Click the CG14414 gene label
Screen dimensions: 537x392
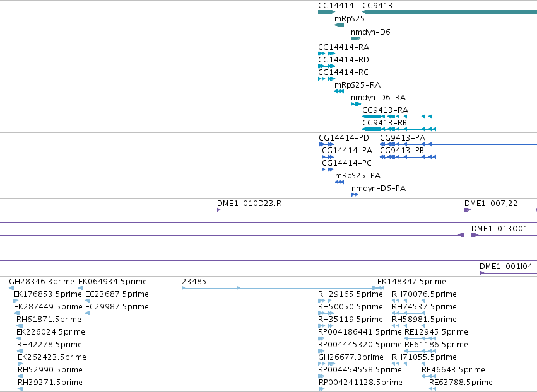[336, 6]
